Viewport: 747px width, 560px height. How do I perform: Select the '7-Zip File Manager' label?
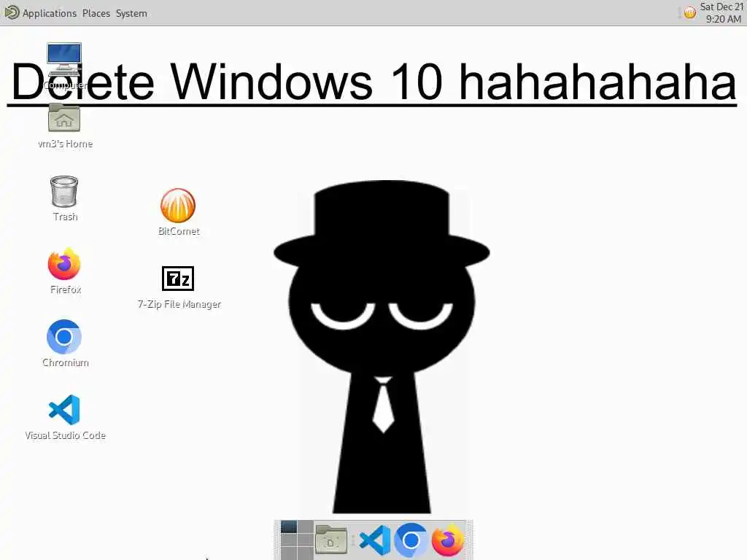point(179,304)
